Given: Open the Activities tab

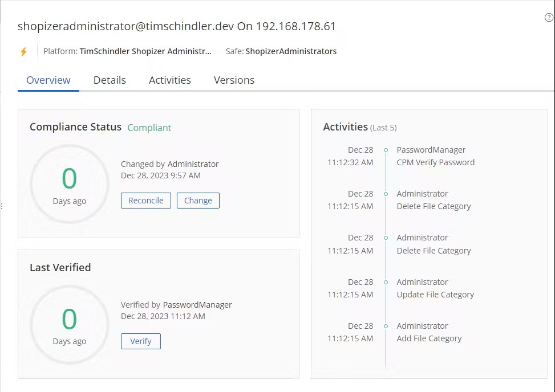Looking at the screenshot, I should tap(169, 80).
